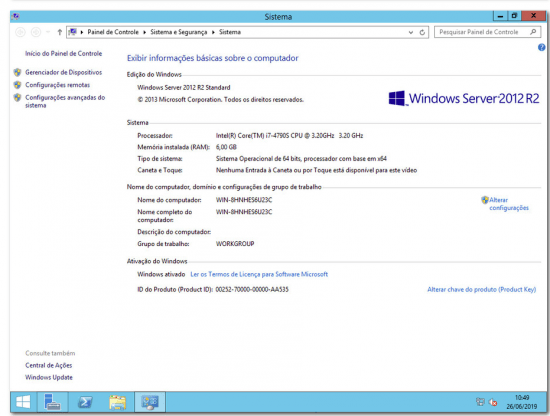Click the search magnifier icon

click(x=533, y=32)
